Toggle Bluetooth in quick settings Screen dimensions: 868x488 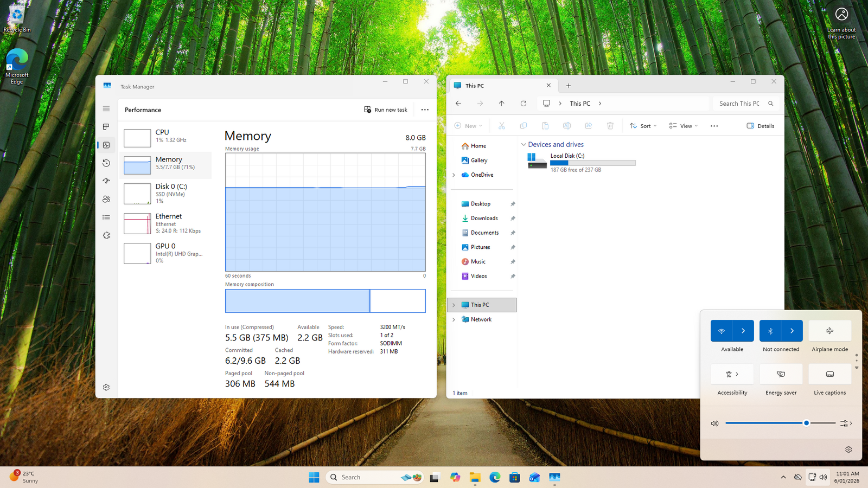770,331
